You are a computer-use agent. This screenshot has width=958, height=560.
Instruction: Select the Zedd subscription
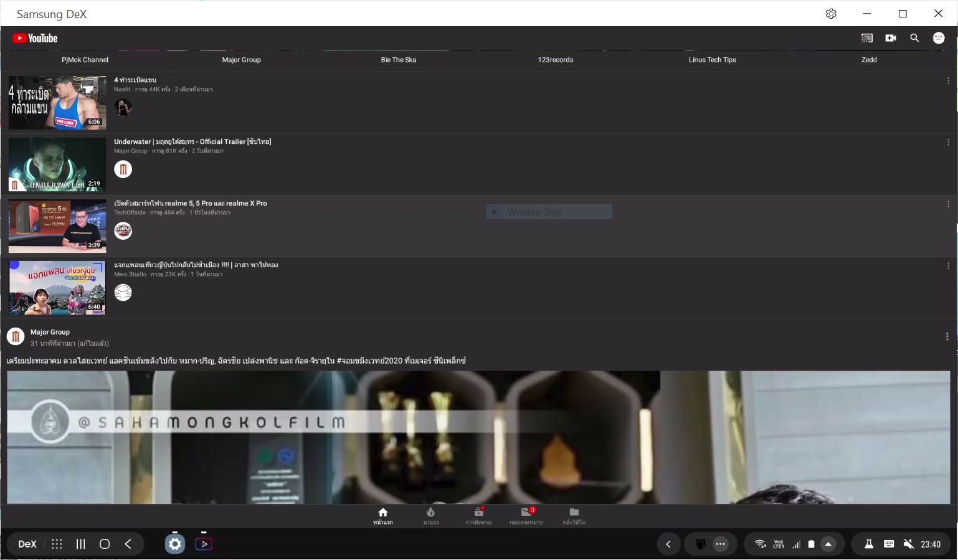(x=869, y=60)
